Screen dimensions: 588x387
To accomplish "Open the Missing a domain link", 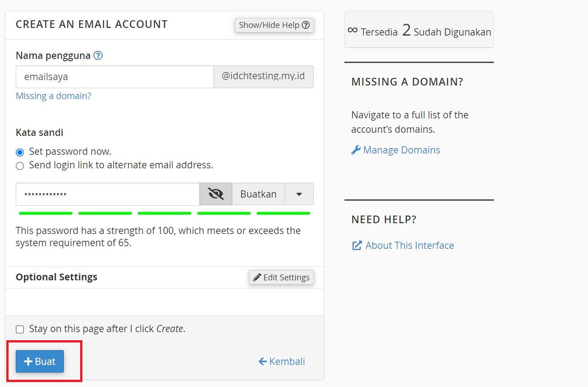I will (53, 96).
